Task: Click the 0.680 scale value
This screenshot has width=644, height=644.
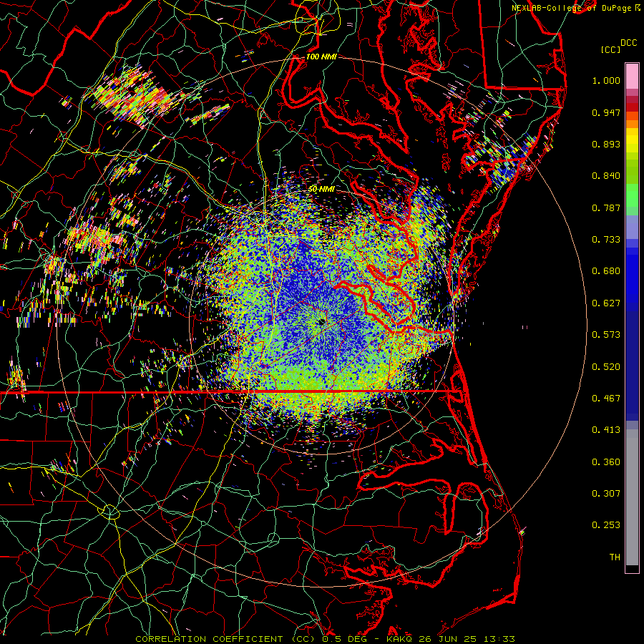Action: (606, 271)
